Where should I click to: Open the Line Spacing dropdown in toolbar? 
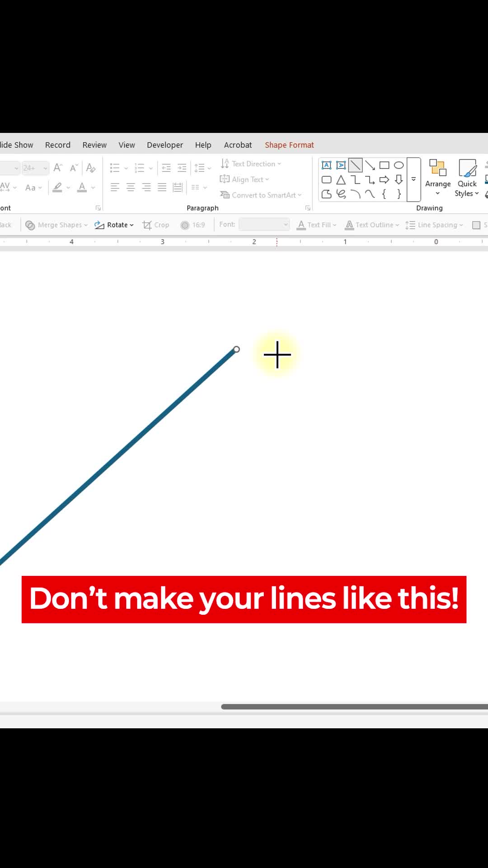[434, 225]
